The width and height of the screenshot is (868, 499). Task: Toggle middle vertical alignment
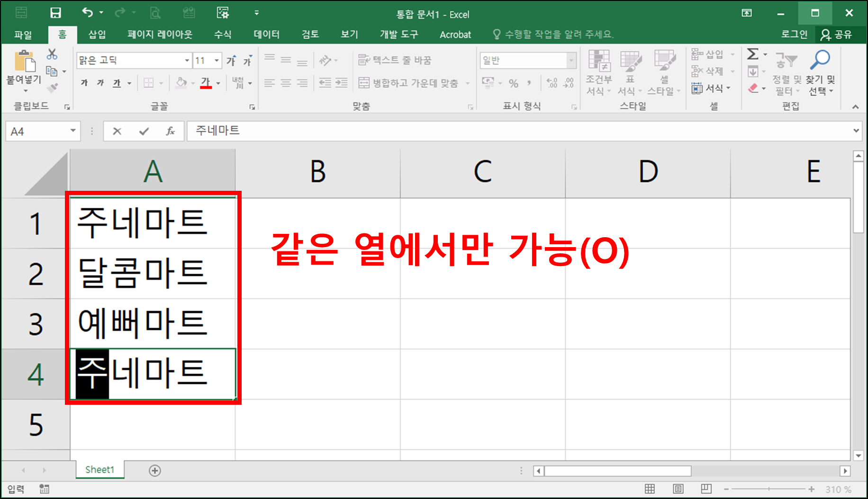point(286,60)
